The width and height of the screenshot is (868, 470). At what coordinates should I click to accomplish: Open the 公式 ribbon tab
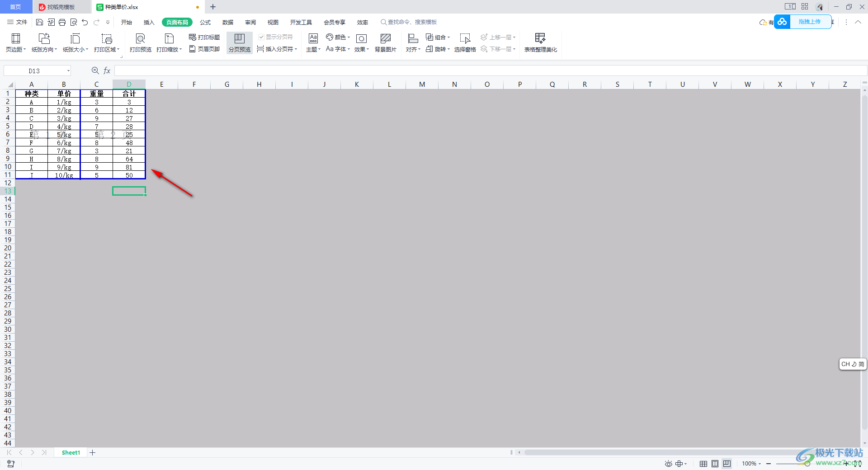(206, 22)
